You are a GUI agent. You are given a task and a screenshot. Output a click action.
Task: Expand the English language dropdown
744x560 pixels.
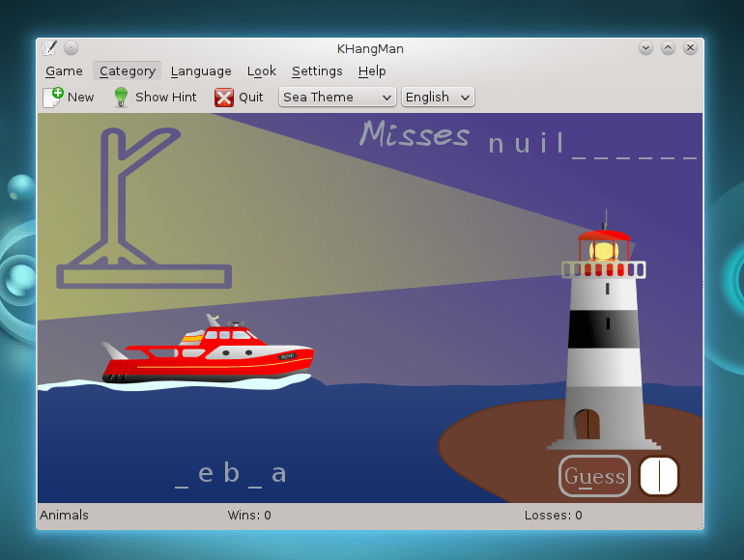pyautogui.click(x=438, y=97)
